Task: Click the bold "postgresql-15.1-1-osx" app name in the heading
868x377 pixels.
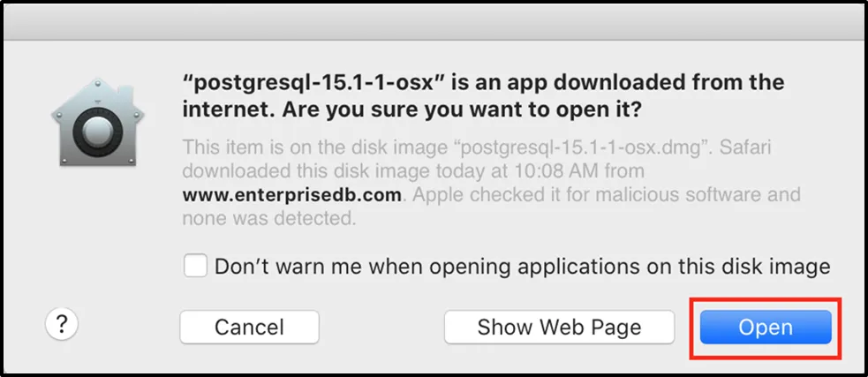Action: (315, 82)
